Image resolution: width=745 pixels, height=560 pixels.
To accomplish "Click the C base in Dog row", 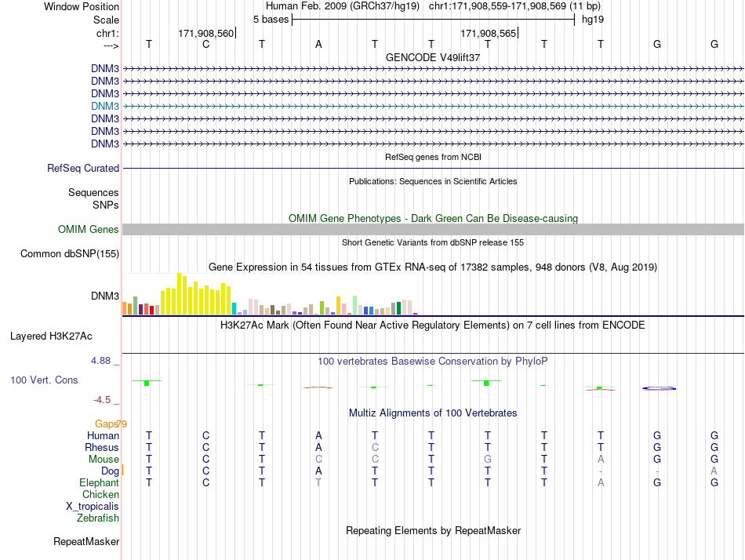I will (x=205, y=471).
